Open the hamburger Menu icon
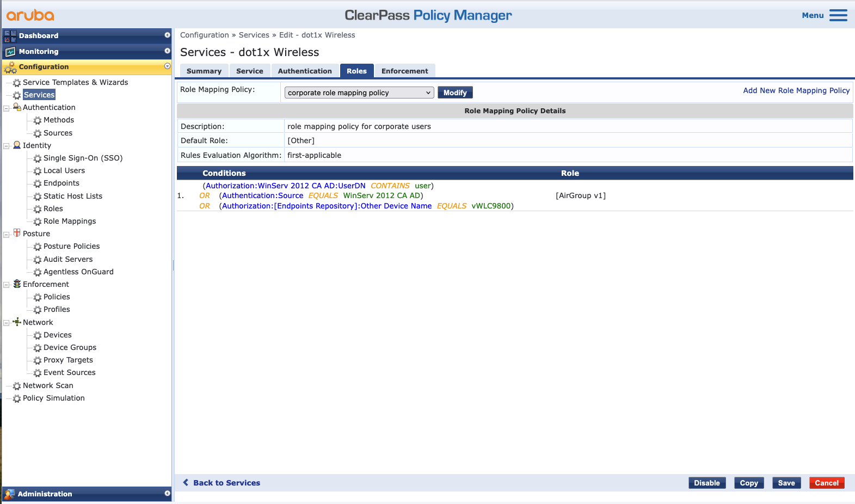 point(838,15)
